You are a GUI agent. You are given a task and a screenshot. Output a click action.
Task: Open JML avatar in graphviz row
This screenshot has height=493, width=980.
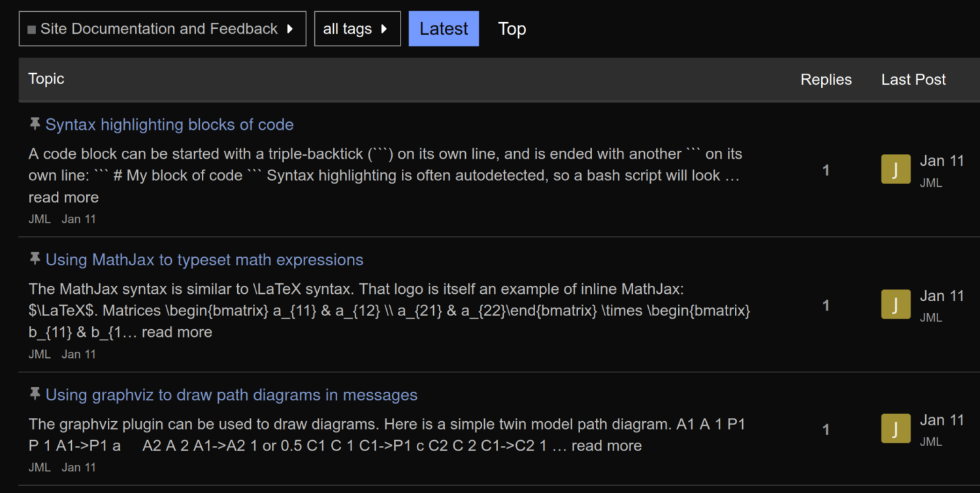tap(896, 428)
